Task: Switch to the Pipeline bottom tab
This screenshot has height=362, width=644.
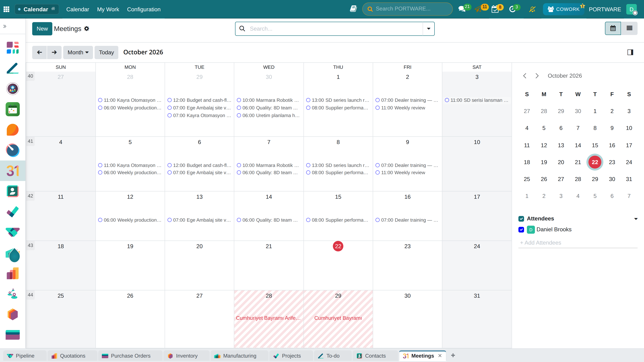Action: pos(25,356)
